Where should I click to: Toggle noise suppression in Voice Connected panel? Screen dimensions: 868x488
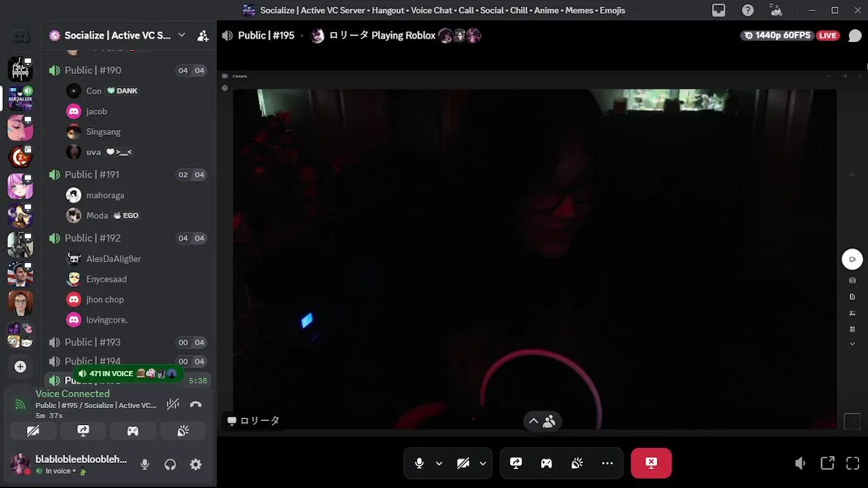click(x=173, y=405)
